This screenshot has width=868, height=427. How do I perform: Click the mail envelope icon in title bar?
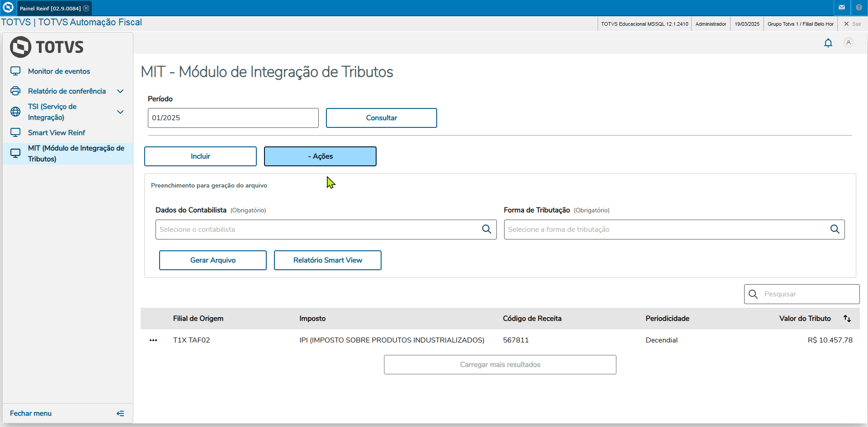tap(842, 7)
